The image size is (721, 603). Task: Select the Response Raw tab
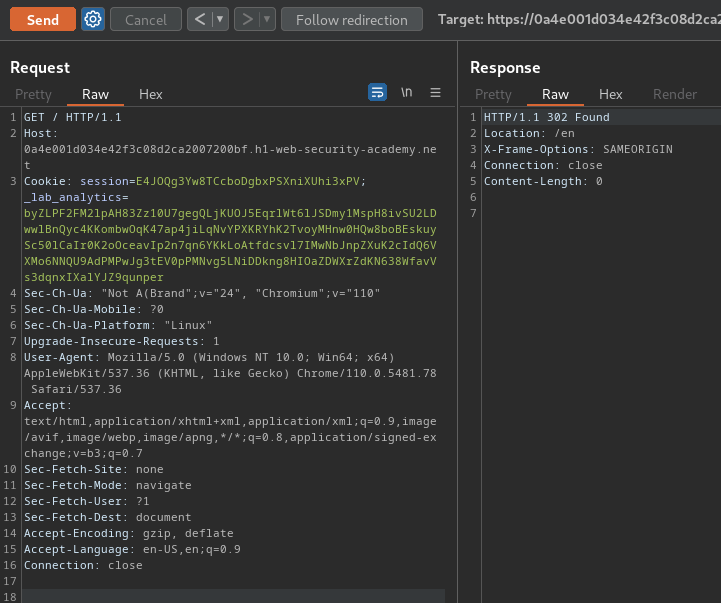(555, 94)
